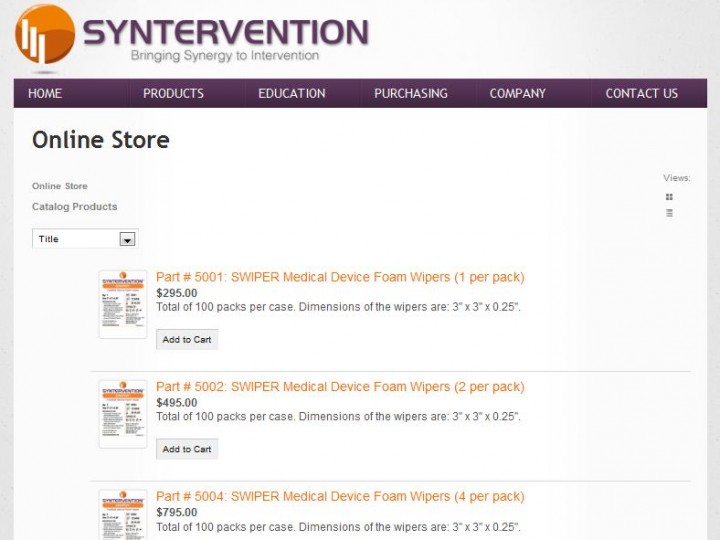Switch to list view icon

click(x=669, y=213)
